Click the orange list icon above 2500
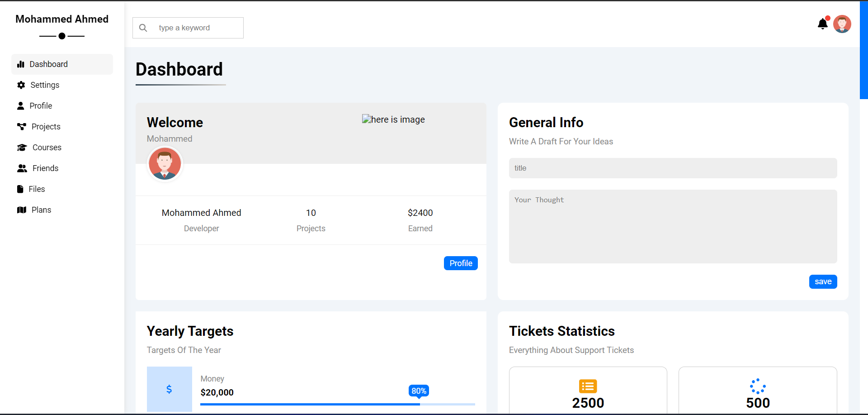Screen dimensions: 868x415 pos(588,386)
